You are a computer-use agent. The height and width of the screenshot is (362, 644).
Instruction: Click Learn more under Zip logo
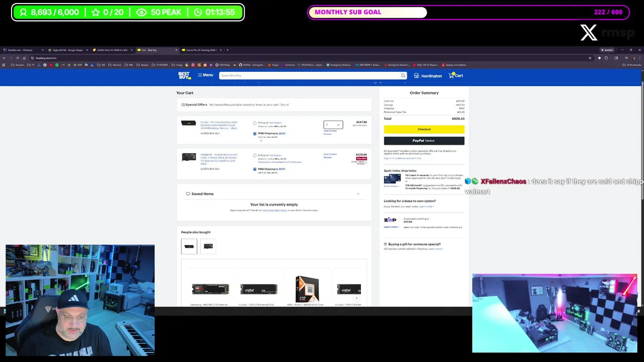click(391, 227)
